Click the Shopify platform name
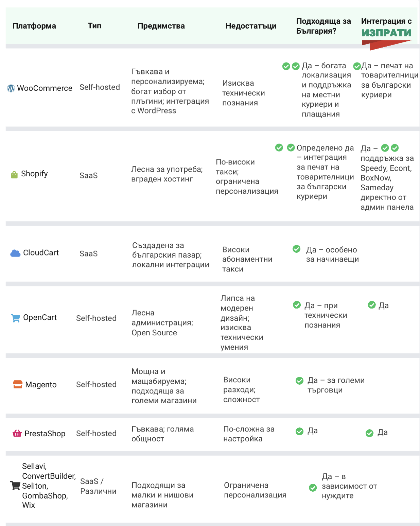Screen dimensions: 420x526 point(34,174)
